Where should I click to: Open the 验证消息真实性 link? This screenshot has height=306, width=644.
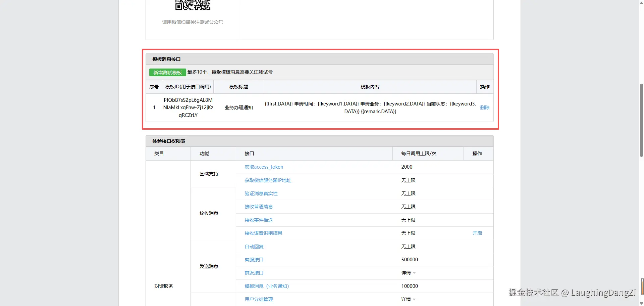261,193
